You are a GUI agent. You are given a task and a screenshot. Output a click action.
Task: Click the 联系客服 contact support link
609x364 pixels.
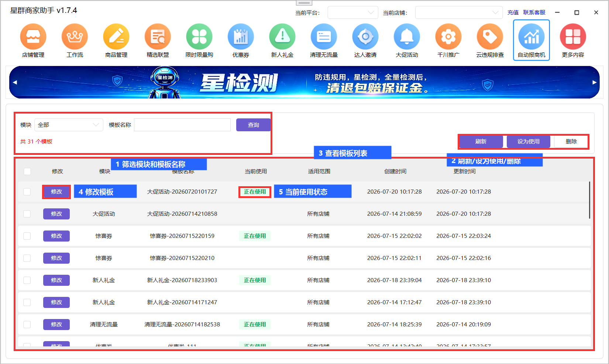point(534,13)
